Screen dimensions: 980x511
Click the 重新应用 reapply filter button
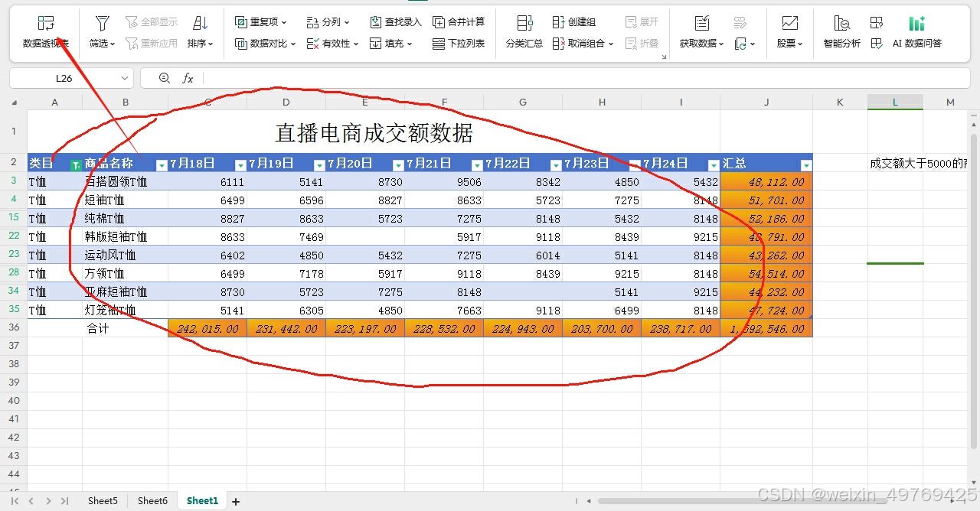coord(151,44)
